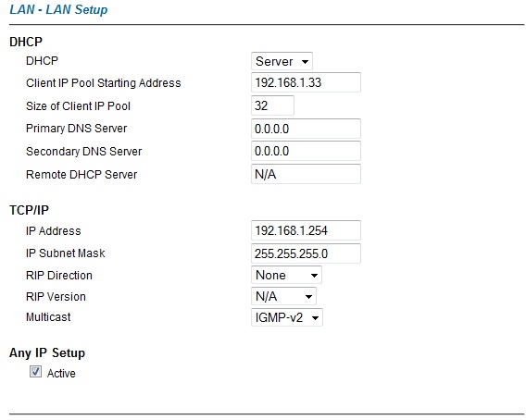Click the Client IP Pool Starting Address field

tap(306, 82)
